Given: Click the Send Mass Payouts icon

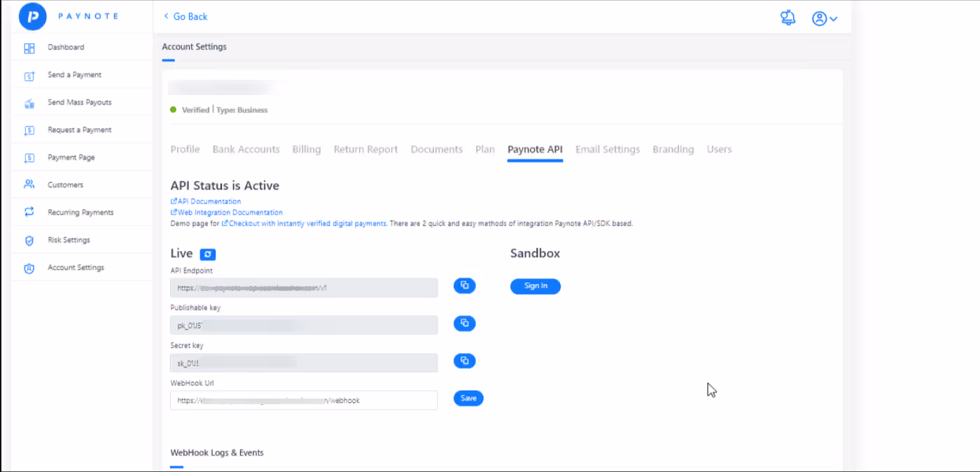Looking at the screenshot, I should pyautogui.click(x=29, y=103).
